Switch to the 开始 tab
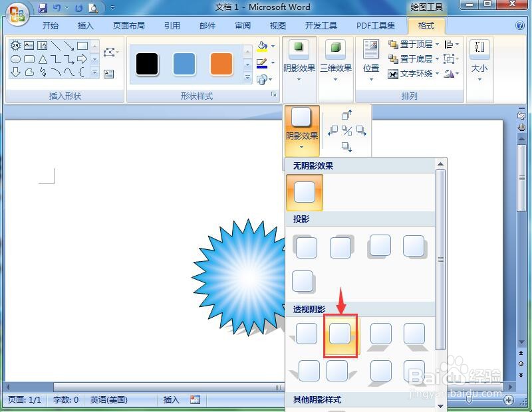 coord(51,26)
